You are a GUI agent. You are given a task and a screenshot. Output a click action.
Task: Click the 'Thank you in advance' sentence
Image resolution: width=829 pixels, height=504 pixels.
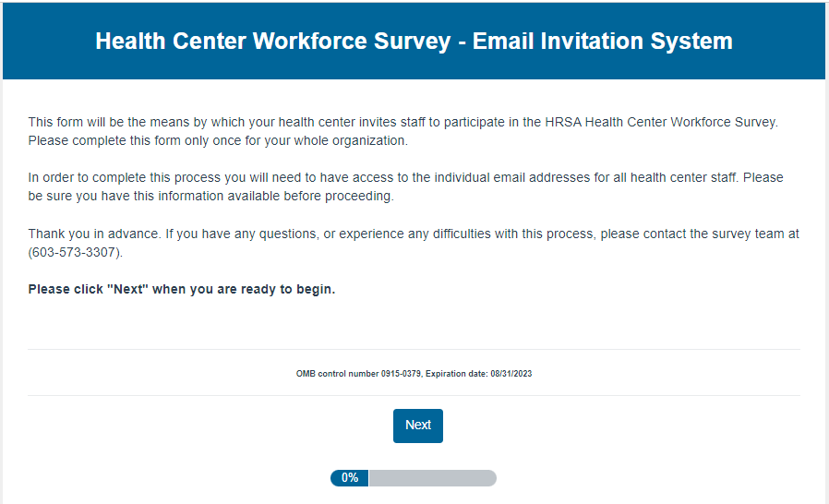pyautogui.click(x=93, y=234)
